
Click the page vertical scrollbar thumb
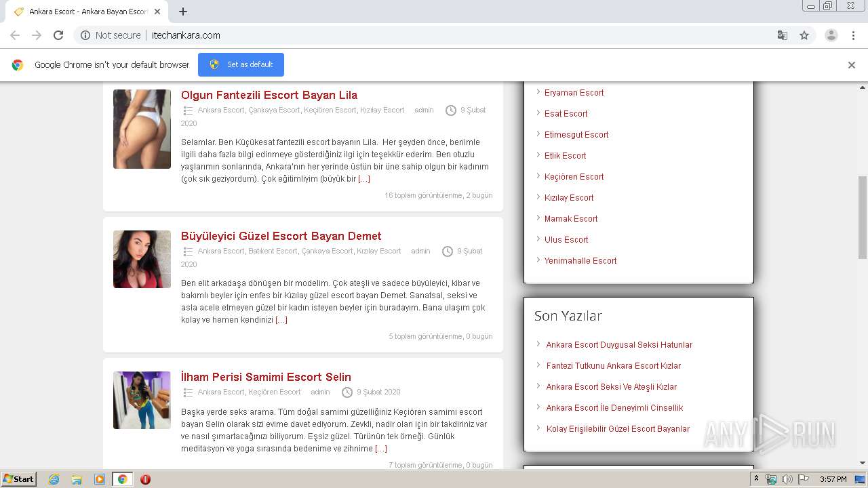pos(863,217)
